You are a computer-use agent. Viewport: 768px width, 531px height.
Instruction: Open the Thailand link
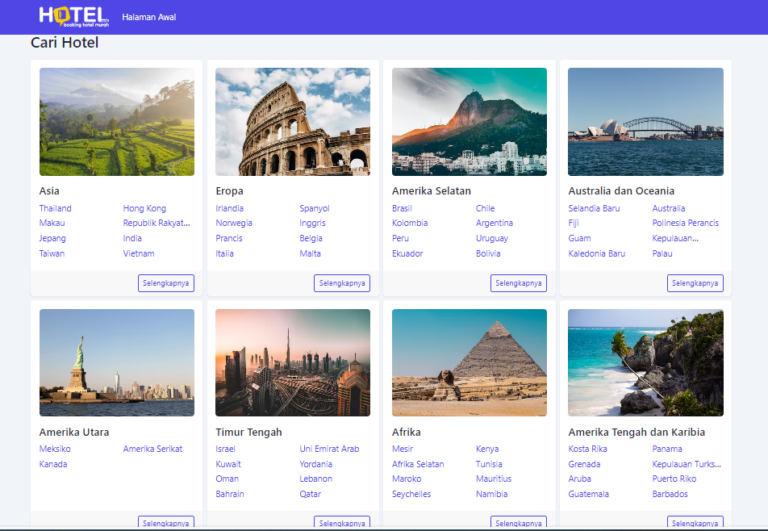click(56, 208)
